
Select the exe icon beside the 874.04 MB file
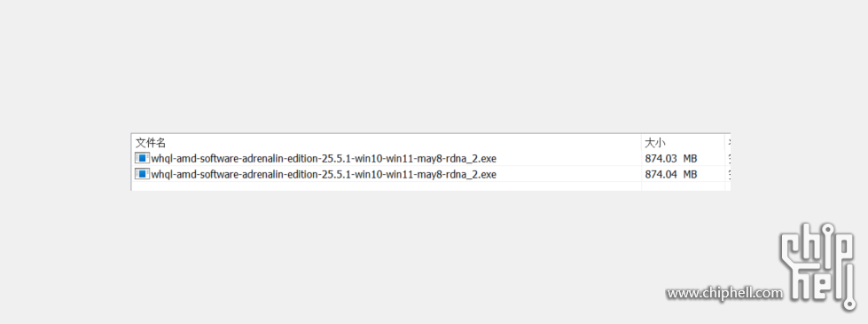142,175
